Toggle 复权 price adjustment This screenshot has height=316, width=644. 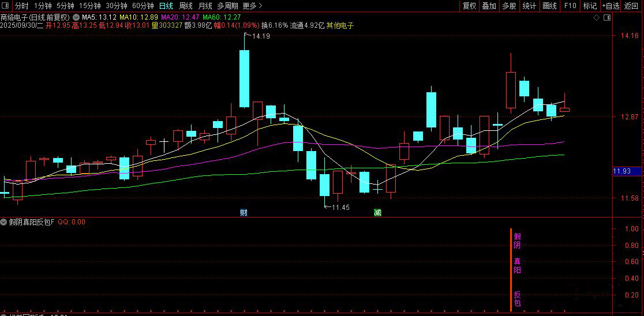[469, 6]
